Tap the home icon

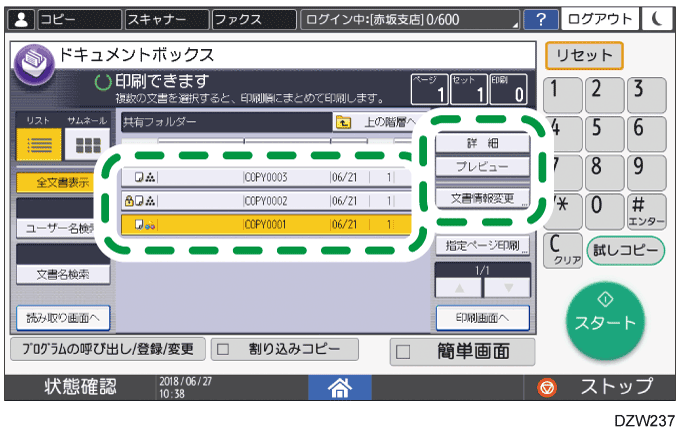click(340, 387)
